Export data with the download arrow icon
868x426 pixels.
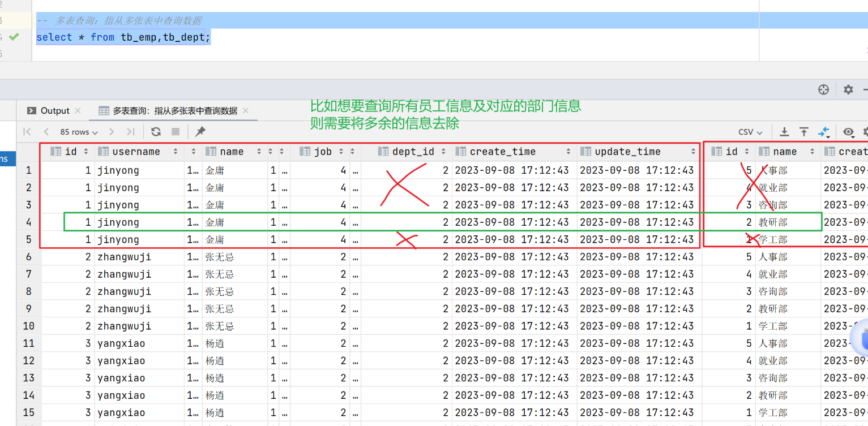point(784,132)
